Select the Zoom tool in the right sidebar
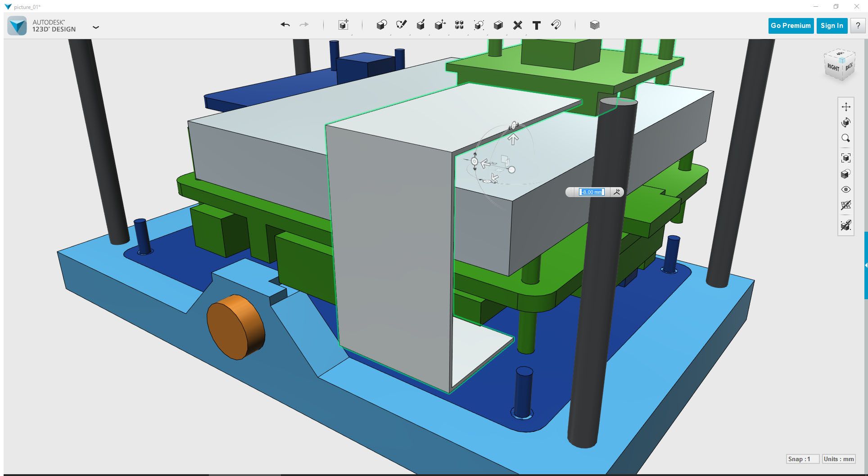The height and width of the screenshot is (476, 868). [846, 139]
